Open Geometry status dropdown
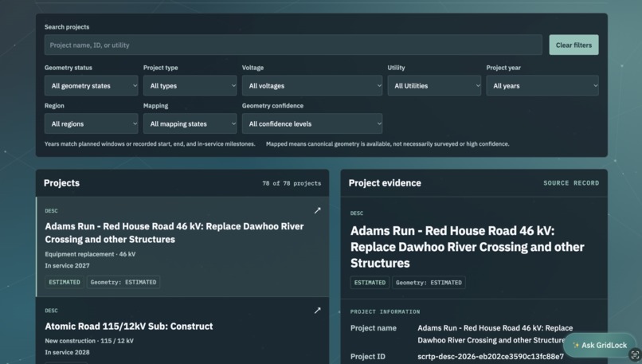 pyautogui.click(x=92, y=85)
